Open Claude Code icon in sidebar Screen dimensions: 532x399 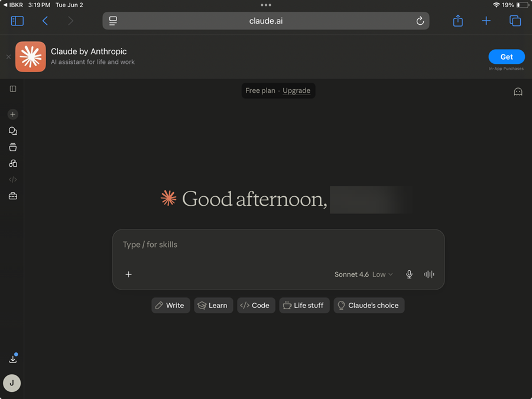13,180
